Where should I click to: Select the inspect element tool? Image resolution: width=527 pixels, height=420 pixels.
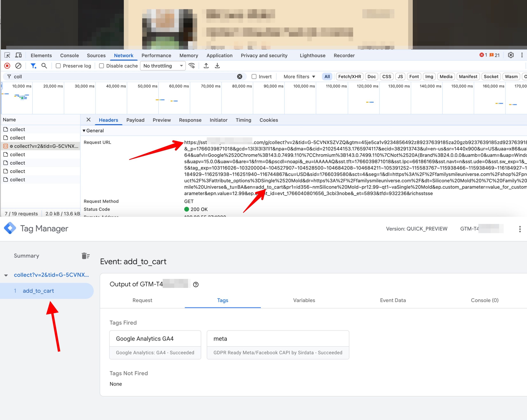(x=7, y=55)
